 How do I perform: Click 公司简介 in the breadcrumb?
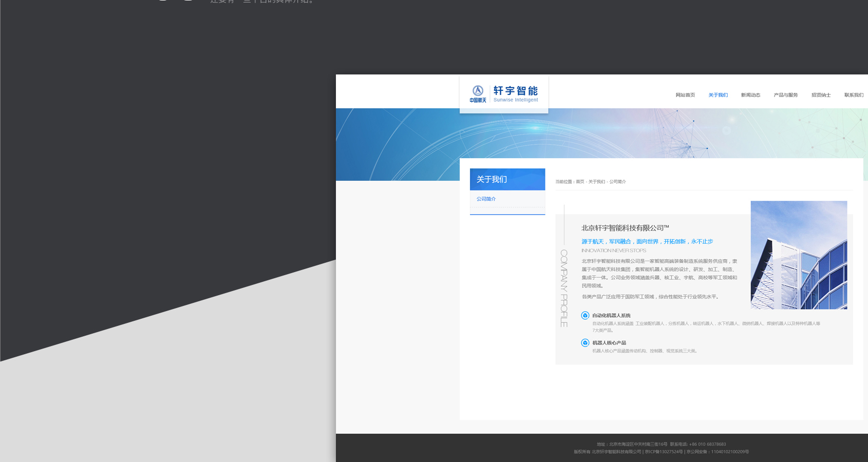point(618,182)
